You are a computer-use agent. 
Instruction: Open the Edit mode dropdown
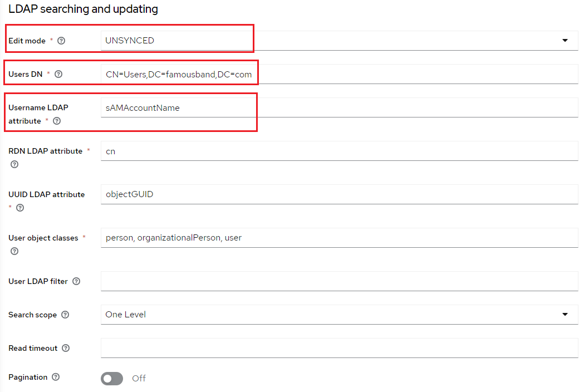(565, 40)
